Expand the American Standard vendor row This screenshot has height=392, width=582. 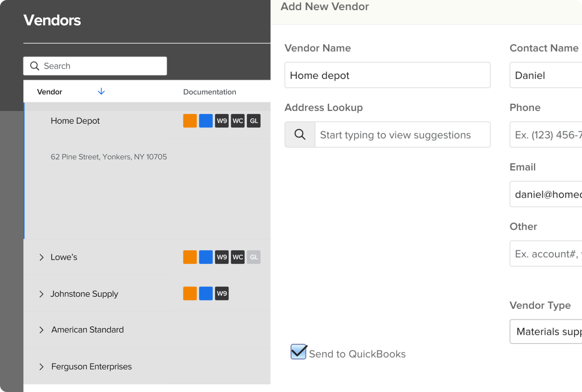[x=41, y=330]
